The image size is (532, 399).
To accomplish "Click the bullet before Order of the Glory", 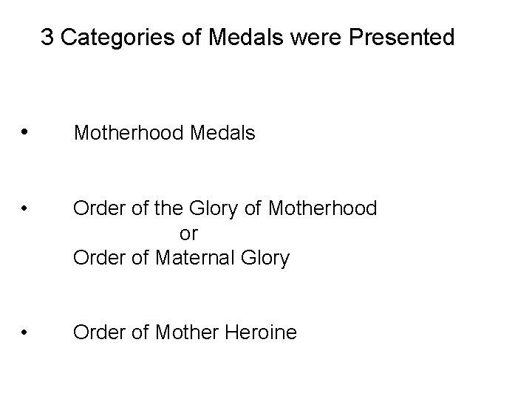I will point(26,209).
